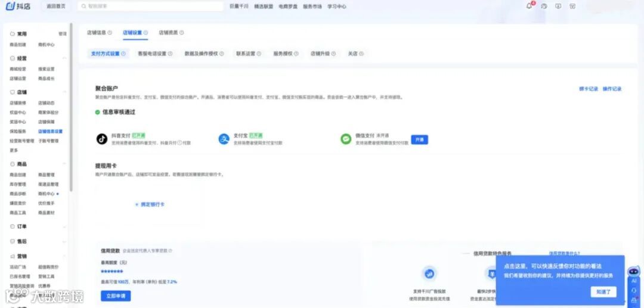644x308 pixels.
Task: Collapse the 经营 sidebar section chevron
Action: click(64, 58)
